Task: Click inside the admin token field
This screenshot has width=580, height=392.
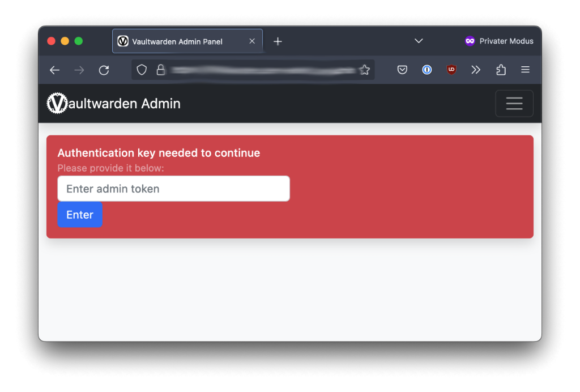Action: (173, 188)
